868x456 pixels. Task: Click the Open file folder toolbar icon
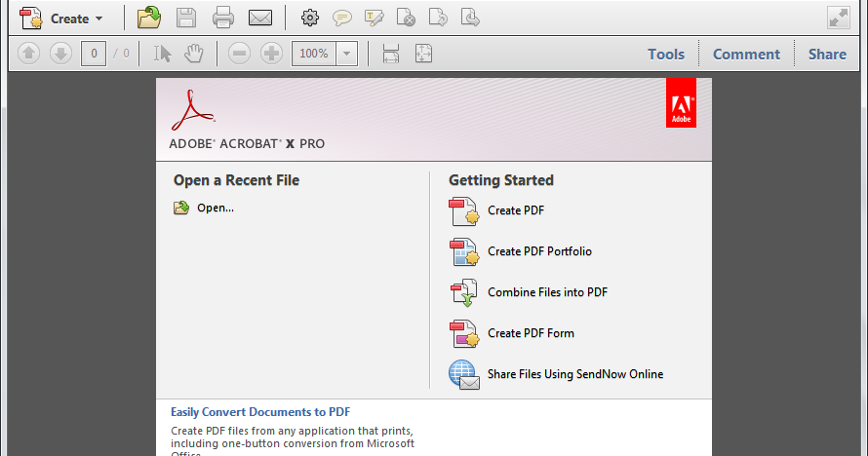(149, 18)
